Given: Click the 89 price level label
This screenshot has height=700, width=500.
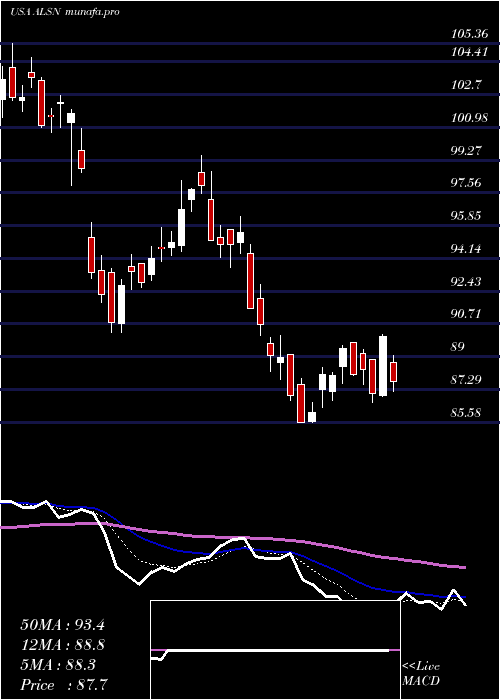Looking at the screenshot, I should tap(458, 347).
